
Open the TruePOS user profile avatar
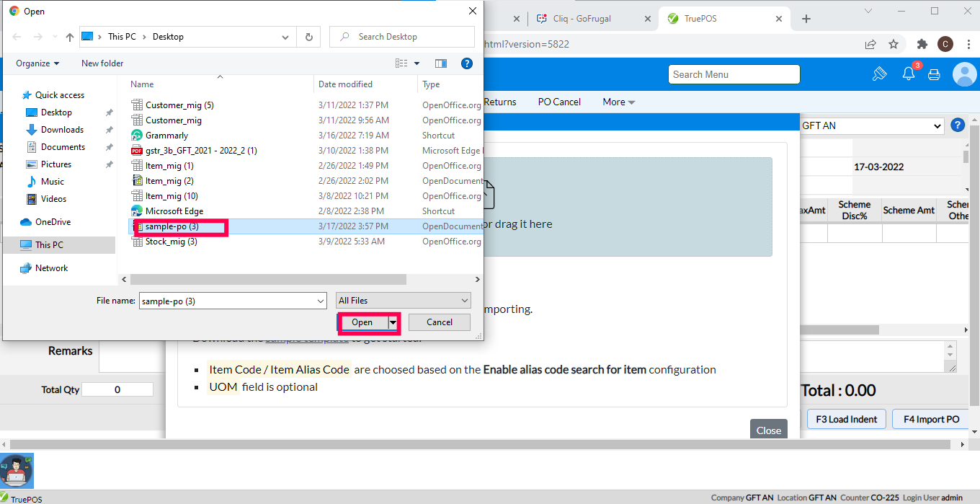coord(964,74)
